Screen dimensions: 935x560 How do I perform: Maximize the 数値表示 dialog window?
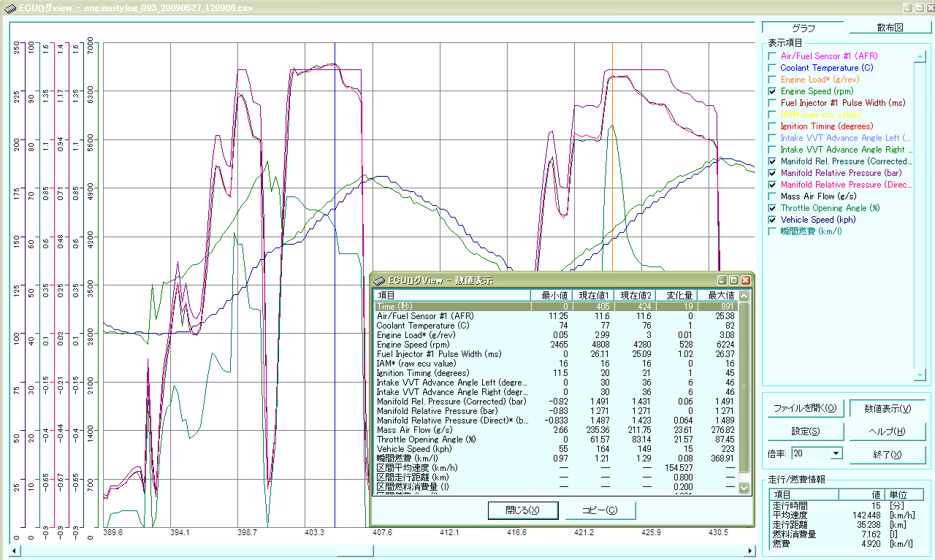pos(733,280)
